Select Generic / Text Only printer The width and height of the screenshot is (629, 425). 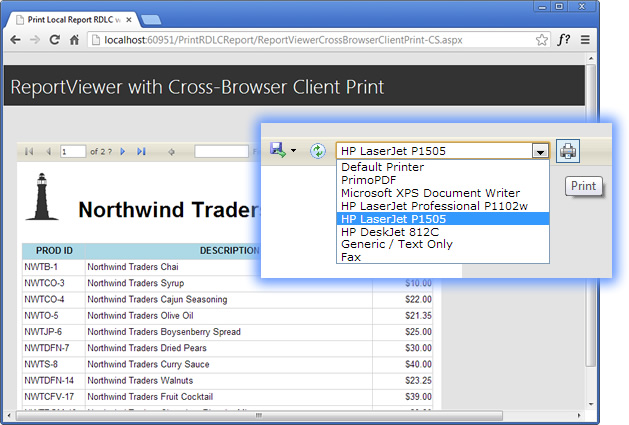point(443,244)
